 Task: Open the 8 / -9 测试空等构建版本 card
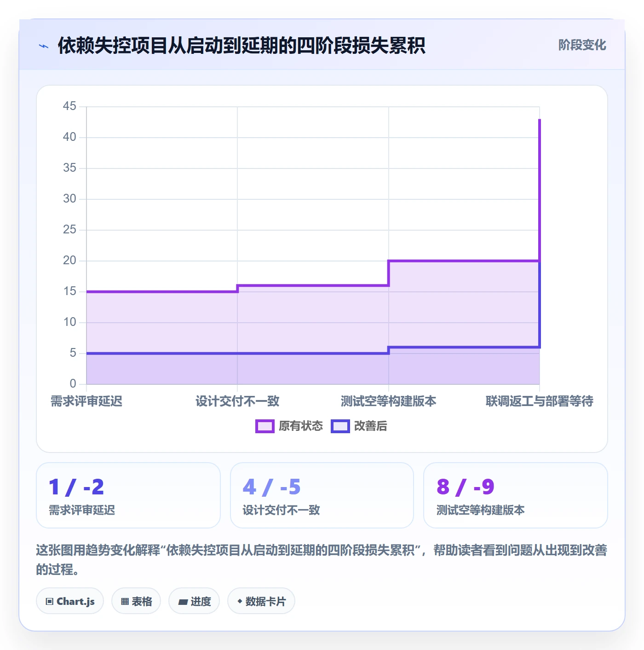pos(516,495)
